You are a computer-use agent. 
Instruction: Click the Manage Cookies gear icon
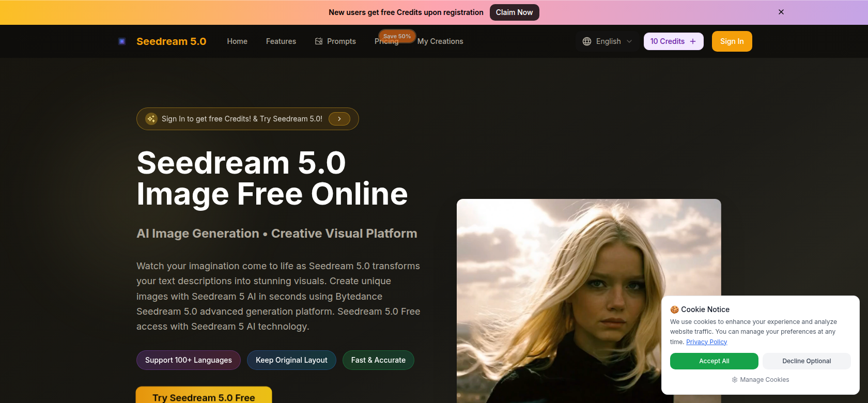[x=735, y=380]
